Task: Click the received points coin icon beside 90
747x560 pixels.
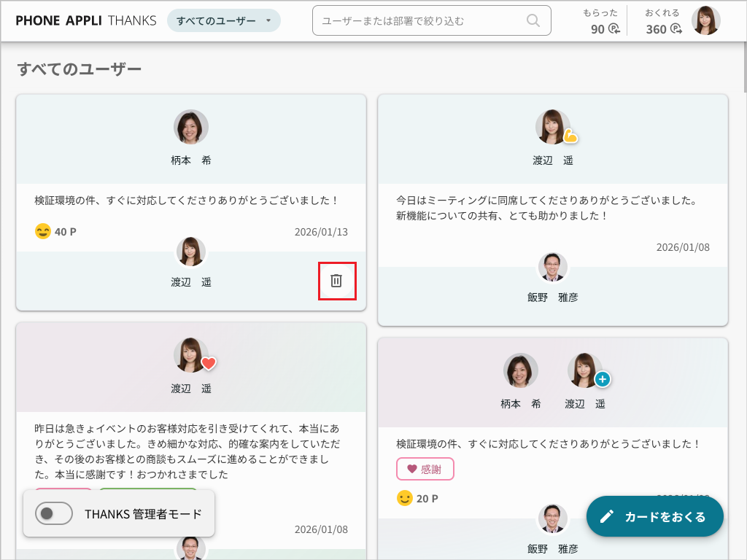Action: (x=614, y=29)
